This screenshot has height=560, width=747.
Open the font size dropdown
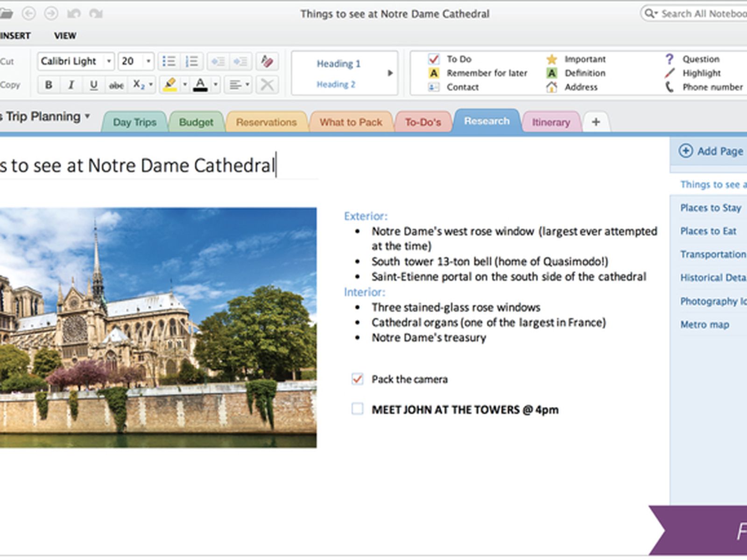coord(148,61)
